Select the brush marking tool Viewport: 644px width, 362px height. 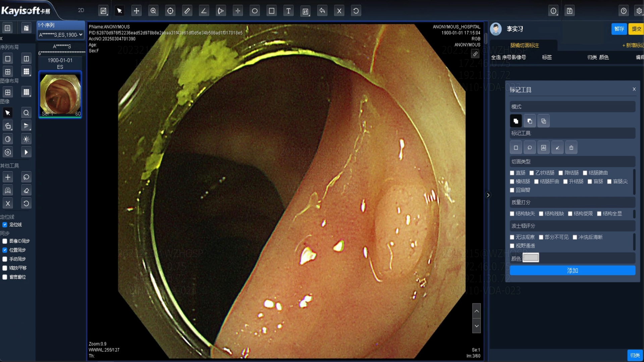pyautogui.click(x=557, y=147)
